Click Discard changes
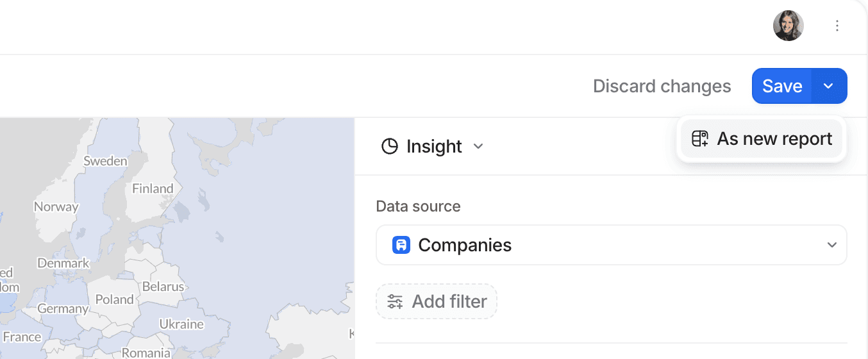868x359 pixels. [x=662, y=86]
